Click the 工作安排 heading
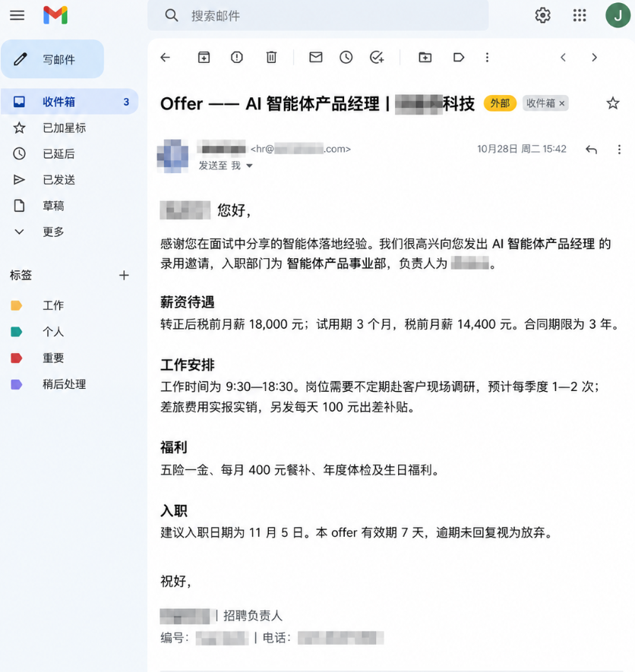Viewport: 635px width, 672px height. 188,364
